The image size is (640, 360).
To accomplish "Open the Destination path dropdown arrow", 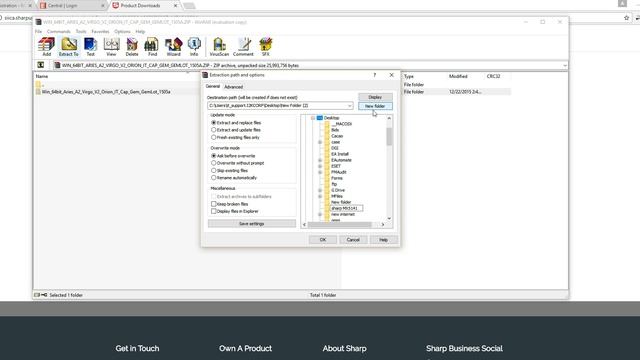I will point(349,106).
